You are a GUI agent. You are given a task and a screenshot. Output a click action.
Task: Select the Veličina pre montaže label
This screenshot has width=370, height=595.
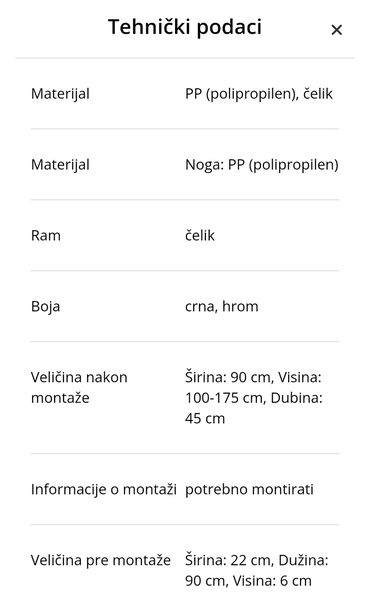(x=101, y=560)
